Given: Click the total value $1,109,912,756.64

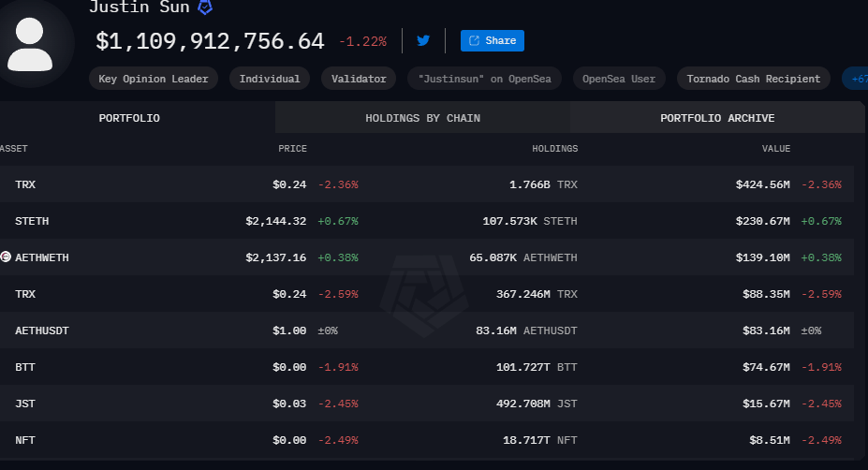Looking at the screenshot, I should coord(210,41).
